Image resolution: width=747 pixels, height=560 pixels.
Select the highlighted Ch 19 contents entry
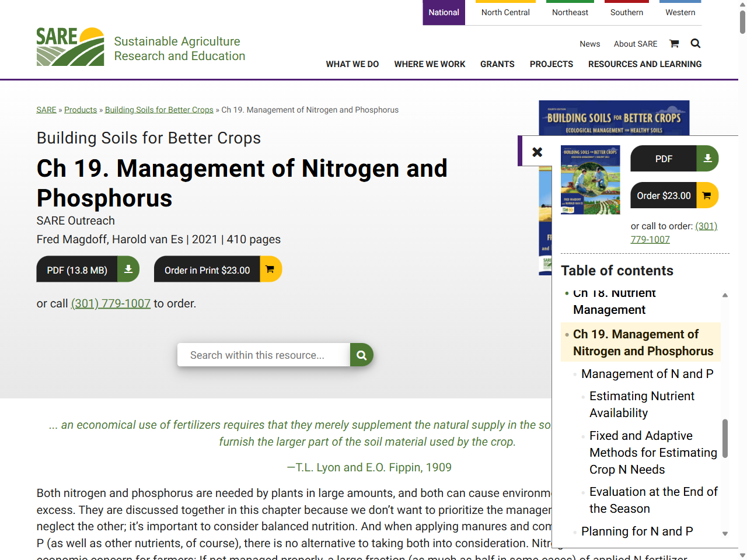[643, 342]
